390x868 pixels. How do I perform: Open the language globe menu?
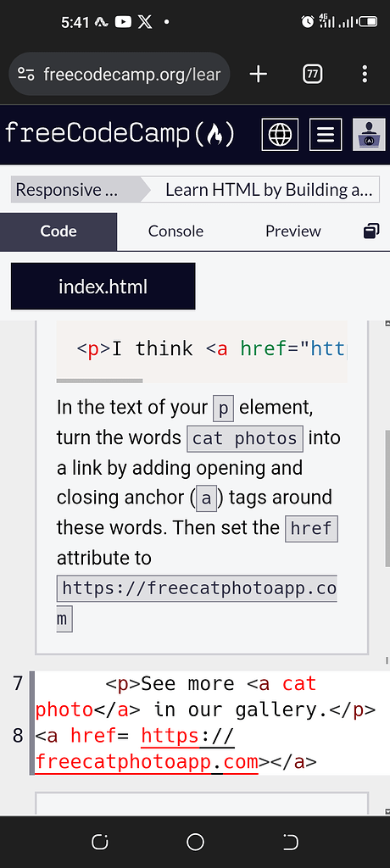point(280,135)
